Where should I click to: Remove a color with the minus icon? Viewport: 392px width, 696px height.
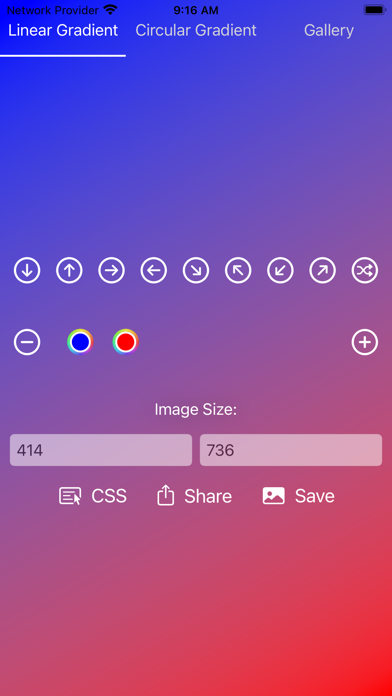click(x=27, y=342)
